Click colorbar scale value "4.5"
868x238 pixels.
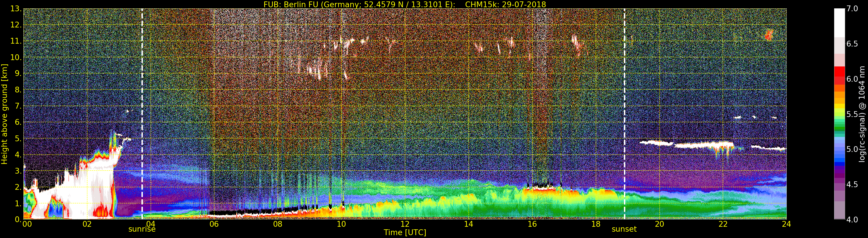(852, 185)
